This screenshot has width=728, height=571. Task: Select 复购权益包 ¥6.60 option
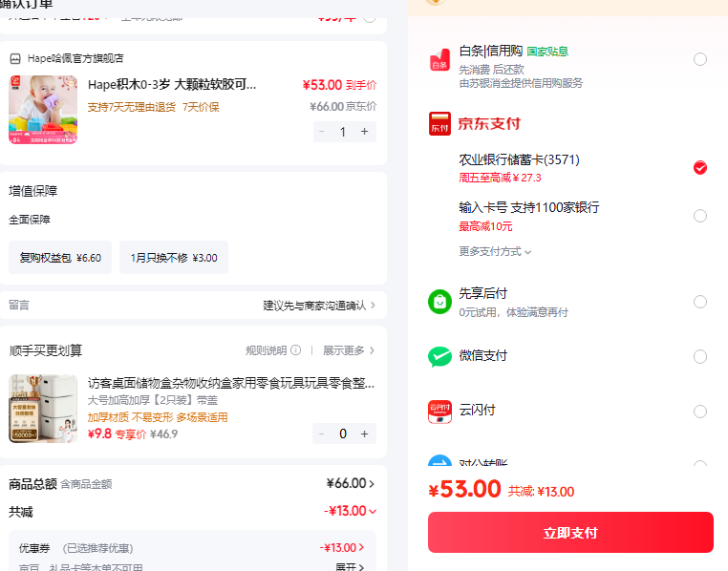click(60, 258)
